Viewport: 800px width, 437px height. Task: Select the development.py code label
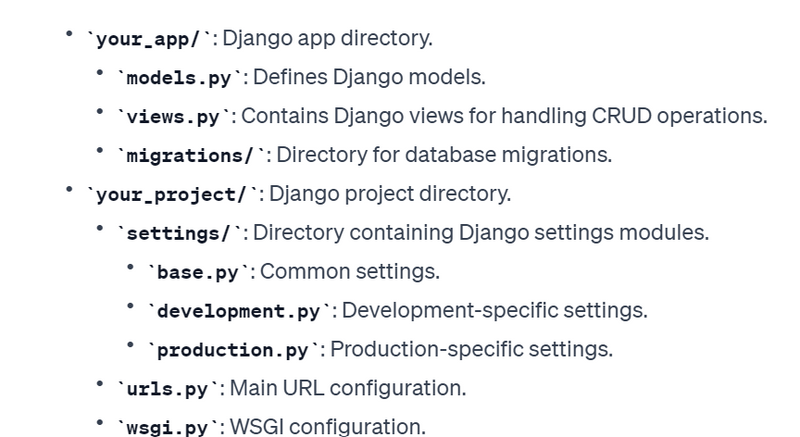235,311
